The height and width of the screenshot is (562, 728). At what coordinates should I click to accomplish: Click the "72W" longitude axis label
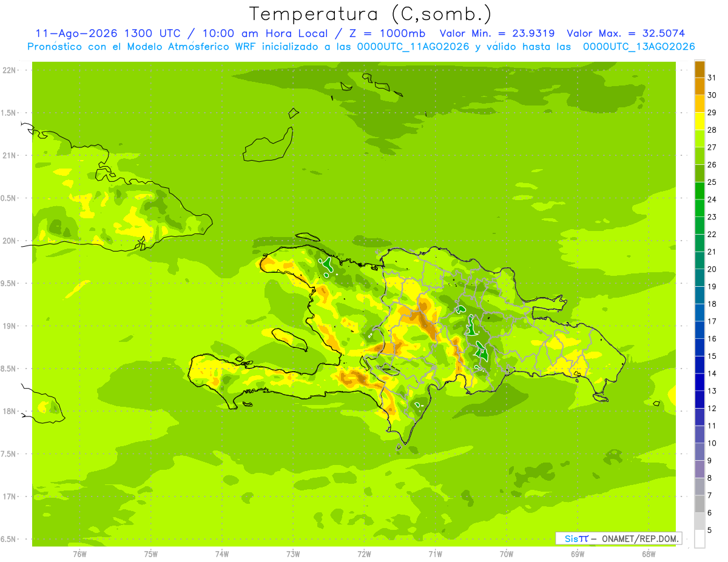364,554
